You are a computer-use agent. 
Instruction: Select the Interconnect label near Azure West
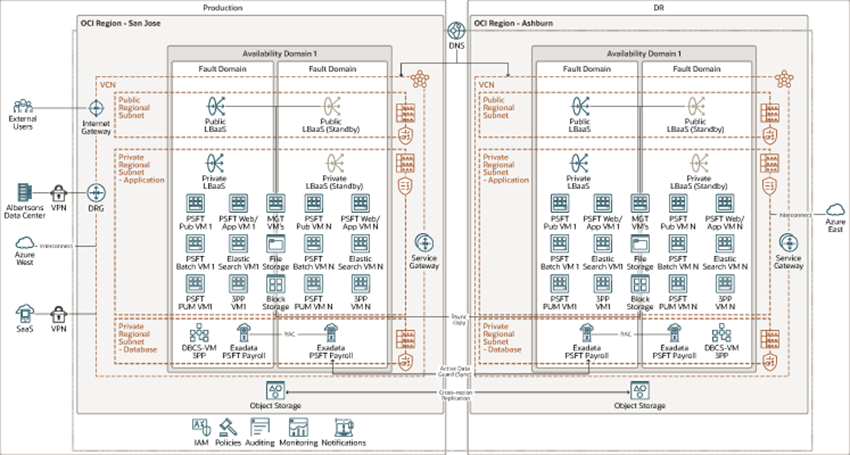(56, 245)
